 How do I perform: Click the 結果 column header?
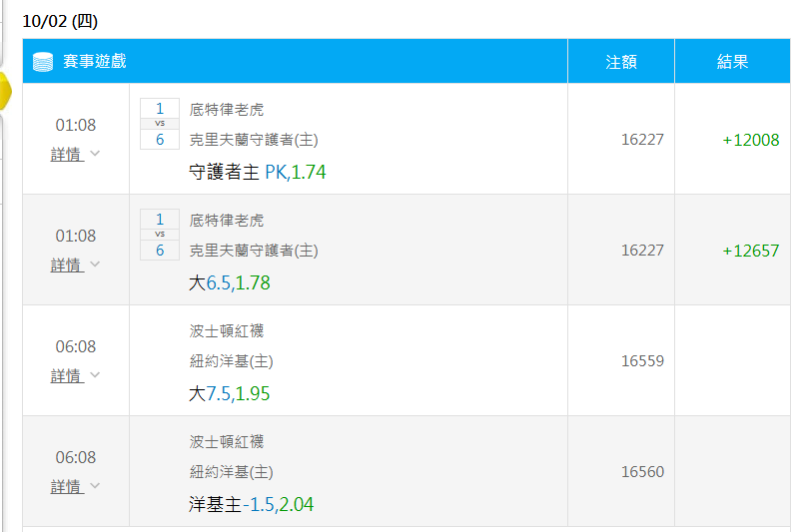(733, 62)
